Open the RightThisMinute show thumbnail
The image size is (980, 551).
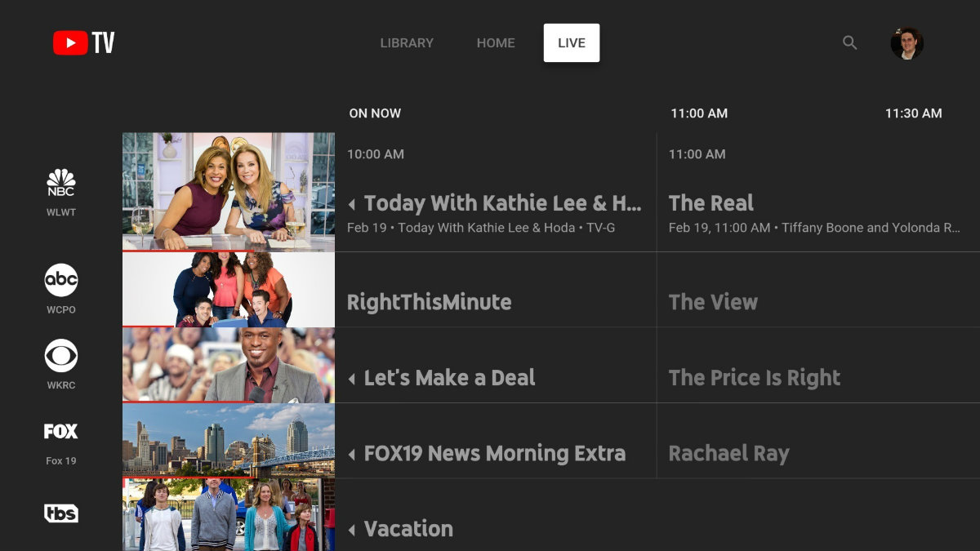coord(229,290)
